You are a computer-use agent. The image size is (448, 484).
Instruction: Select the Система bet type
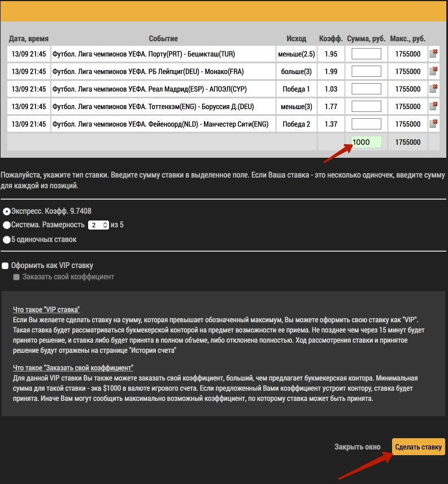pyautogui.click(x=7, y=225)
